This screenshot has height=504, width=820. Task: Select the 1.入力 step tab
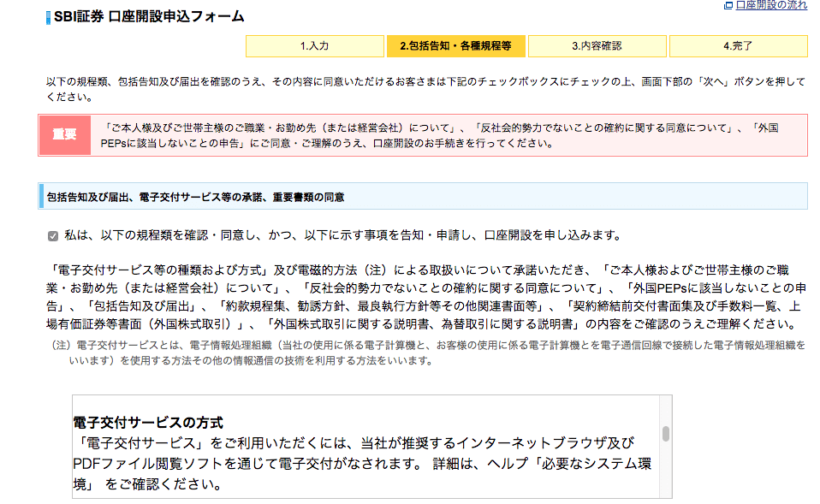click(x=315, y=46)
